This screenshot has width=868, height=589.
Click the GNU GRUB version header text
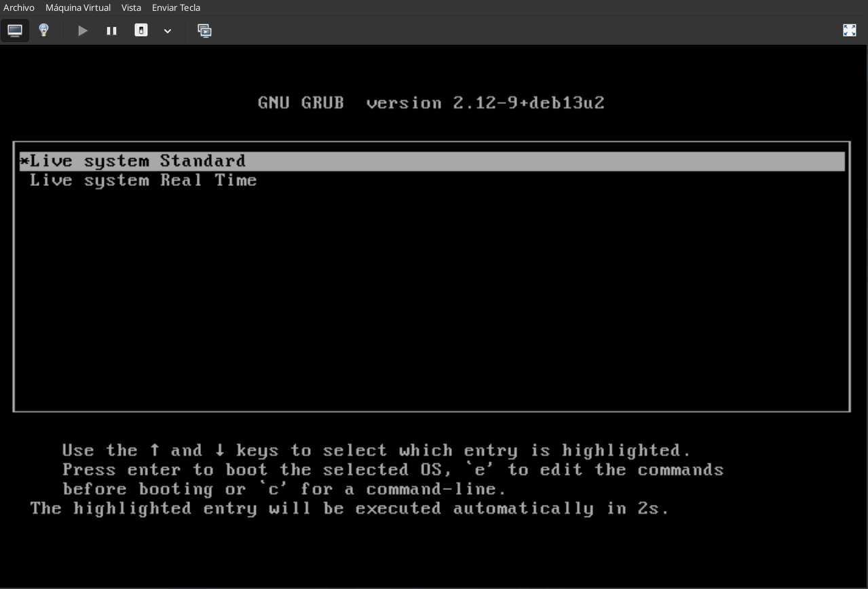[431, 103]
